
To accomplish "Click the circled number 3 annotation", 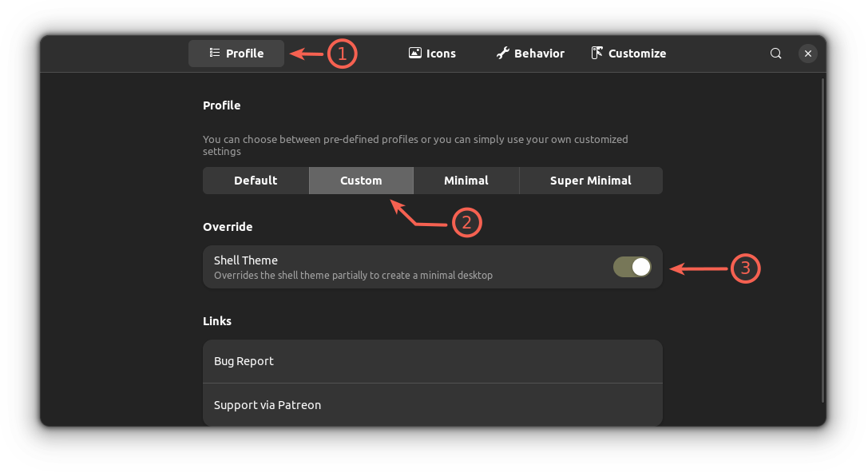I will tap(745, 268).
